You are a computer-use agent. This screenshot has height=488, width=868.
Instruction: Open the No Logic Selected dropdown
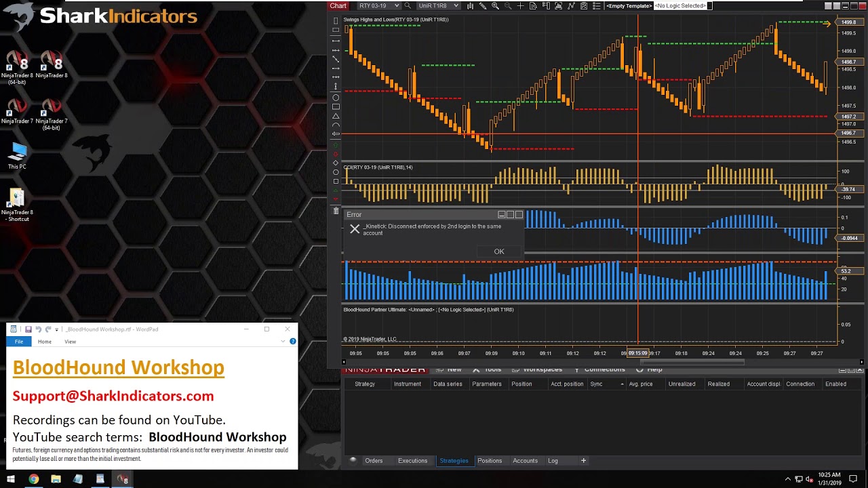point(683,5)
